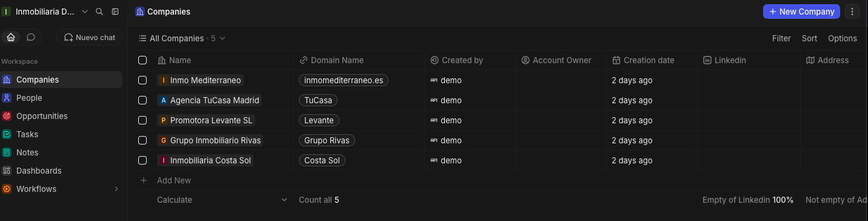Switch to the chat bubble tab
868x221 pixels.
coord(31,37)
